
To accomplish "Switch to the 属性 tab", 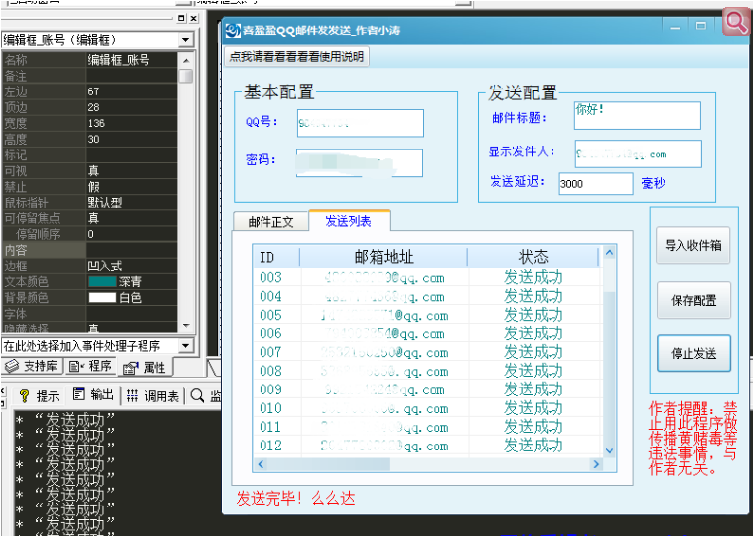I will (x=145, y=368).
